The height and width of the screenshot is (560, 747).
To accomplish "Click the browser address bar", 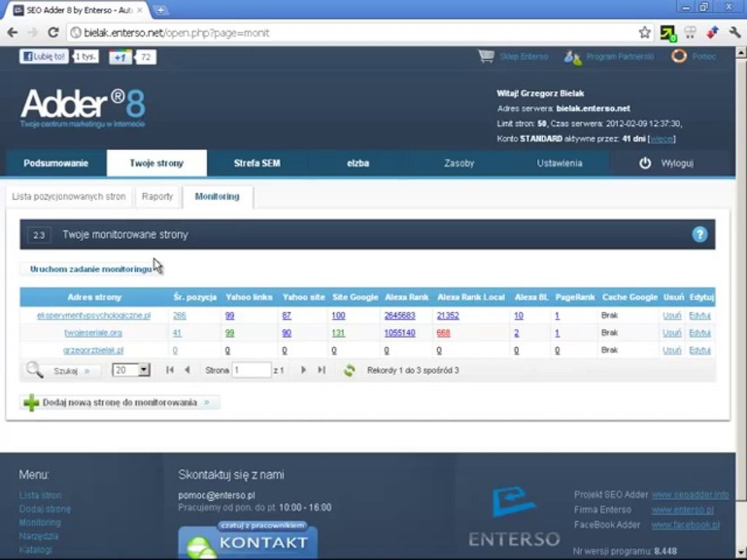I will click(352, 33).
